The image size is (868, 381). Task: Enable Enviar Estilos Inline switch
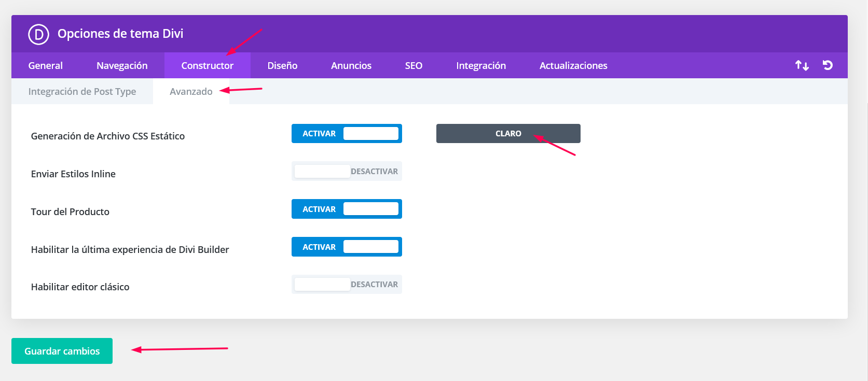tap(347, 172)
